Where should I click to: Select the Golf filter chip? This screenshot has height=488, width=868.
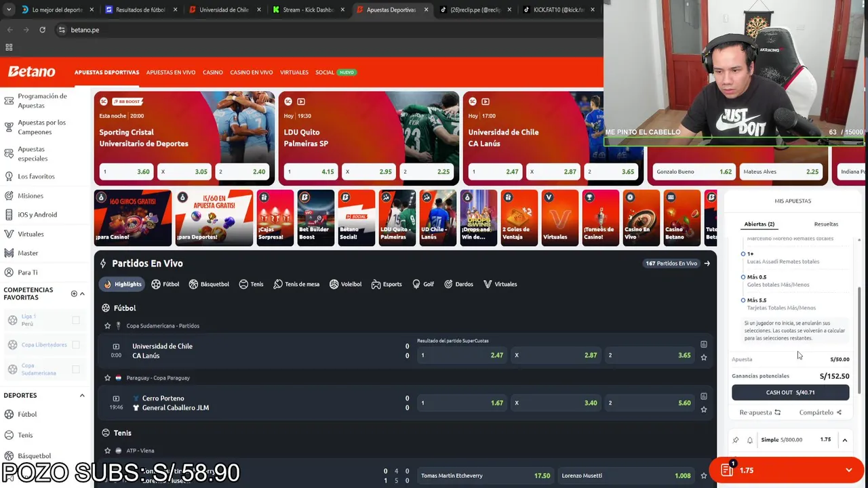(x=423, y=284)
